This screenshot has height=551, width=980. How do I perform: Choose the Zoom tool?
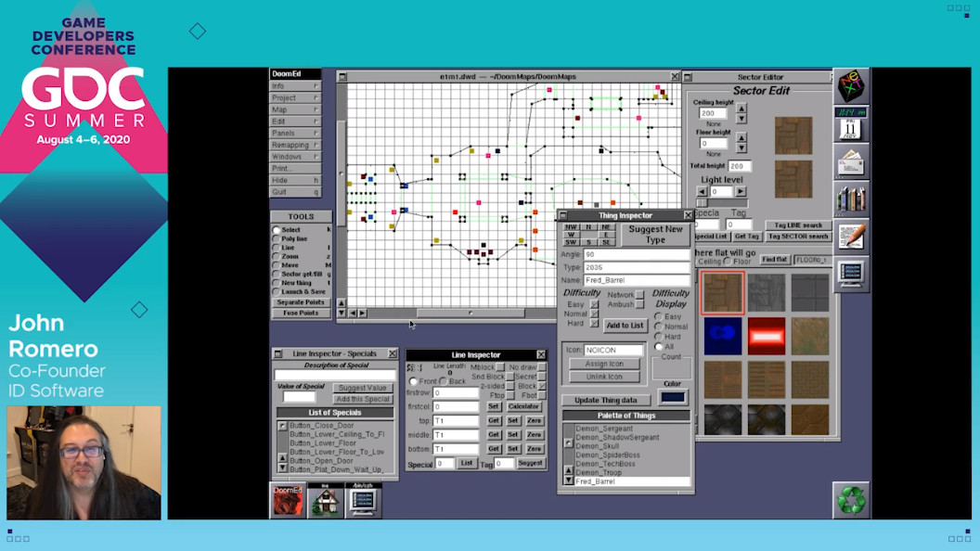tap(277, 256)
